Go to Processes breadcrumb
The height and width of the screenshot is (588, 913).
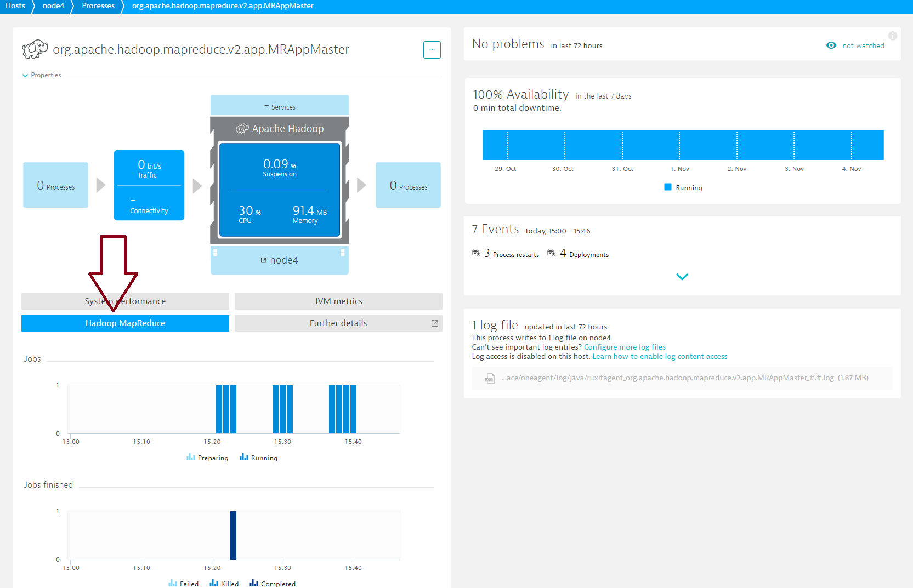tap(98, 6)
